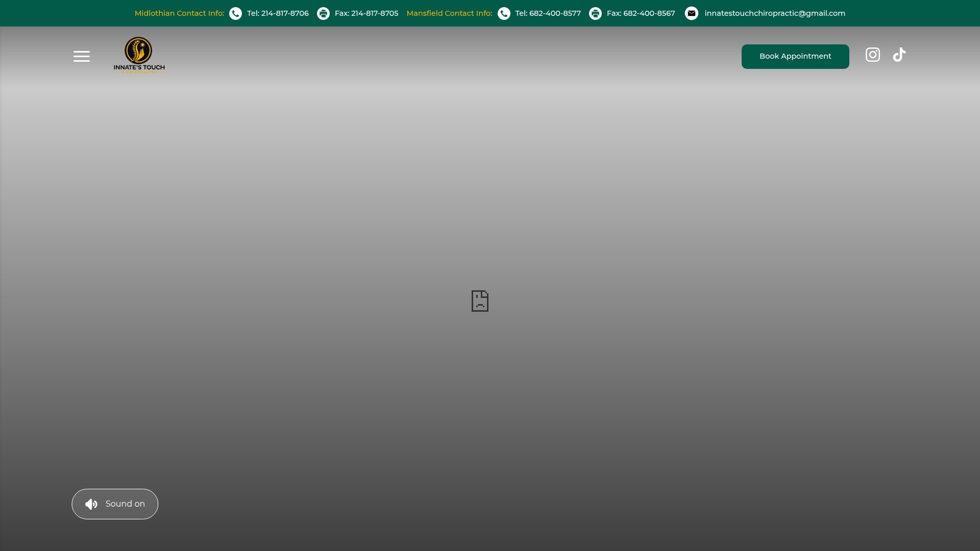Screen dimensions: 980x551
Task: Open the Instagram profile icon
Action: 872,55
